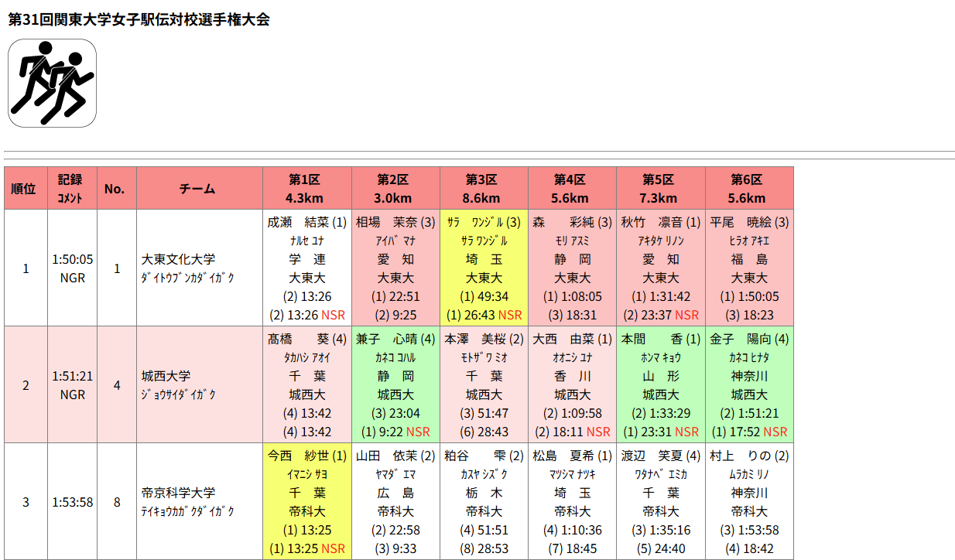Click the 1:51:21 NGR record cell
This screenshot has width=955, height=560.
(73, 384)
